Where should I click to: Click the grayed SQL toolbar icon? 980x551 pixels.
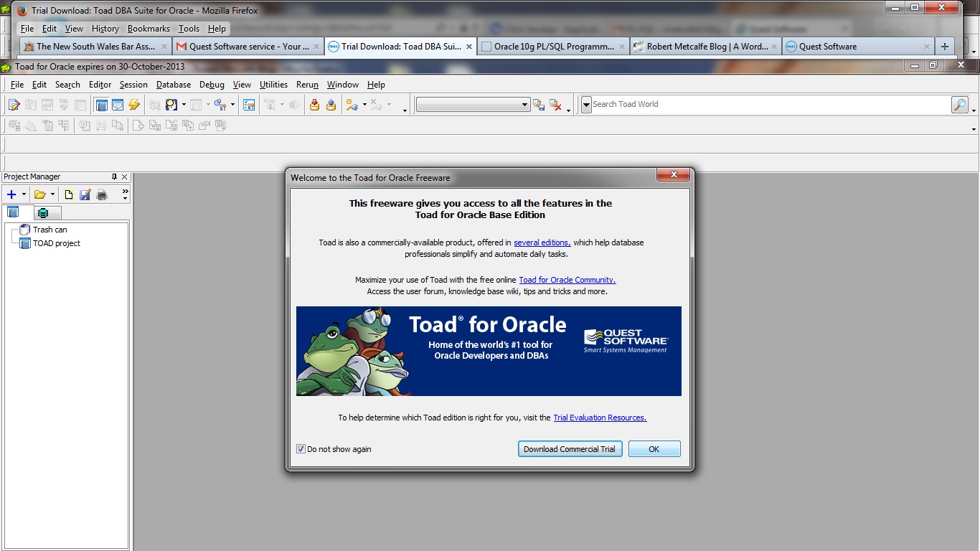click(64, 105)
